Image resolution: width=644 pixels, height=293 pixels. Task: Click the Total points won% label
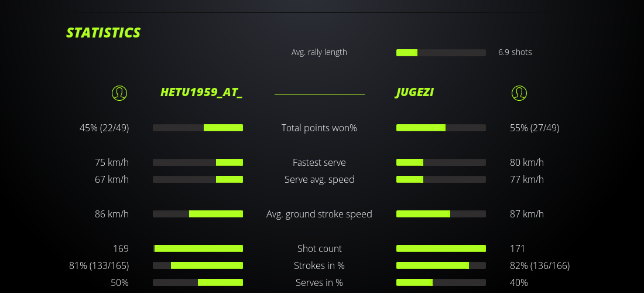319,128
